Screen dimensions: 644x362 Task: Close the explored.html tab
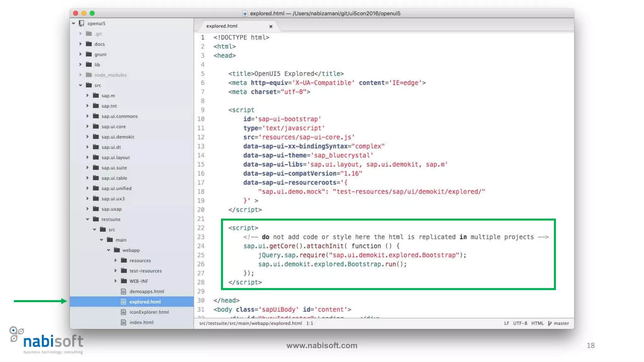tap(271, 26)
